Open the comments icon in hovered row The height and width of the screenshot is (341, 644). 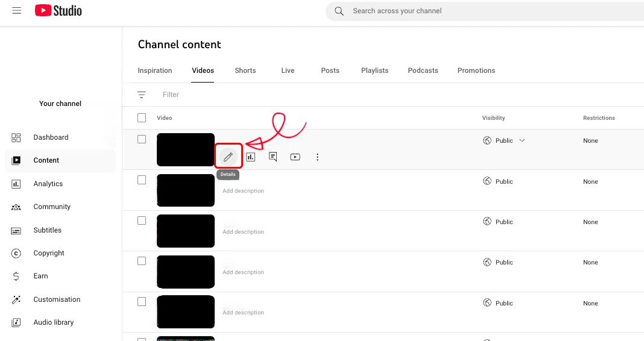pos(273,157)
